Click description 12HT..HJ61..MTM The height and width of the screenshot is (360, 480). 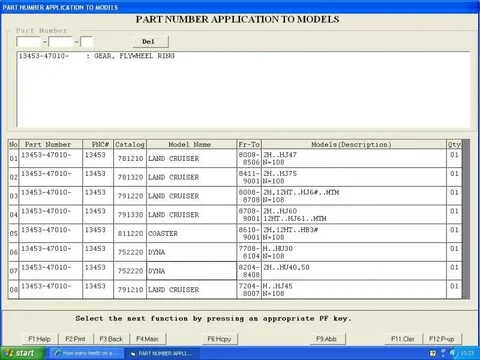pyautogui.click(x=295, y=219)
